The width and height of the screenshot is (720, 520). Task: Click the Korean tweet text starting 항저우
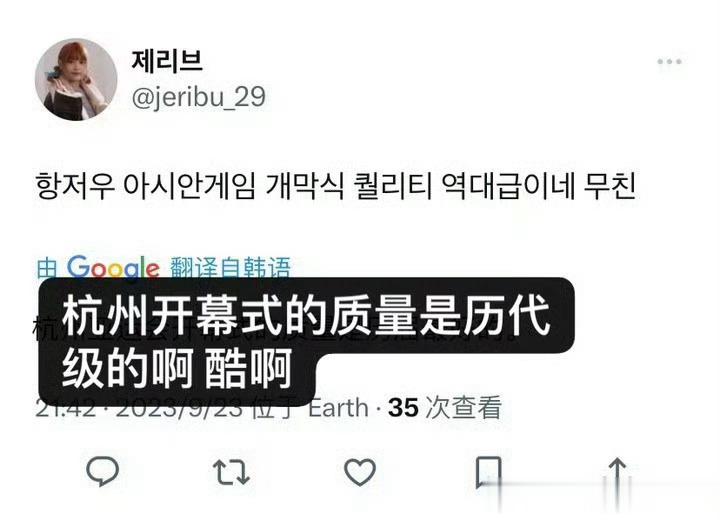coord(335,186)
